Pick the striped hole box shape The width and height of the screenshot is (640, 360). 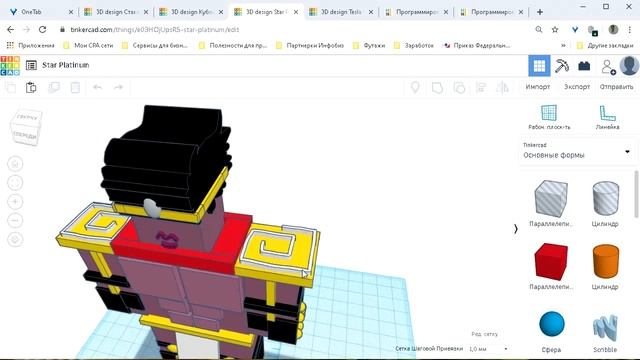click(x=551, y=199)
